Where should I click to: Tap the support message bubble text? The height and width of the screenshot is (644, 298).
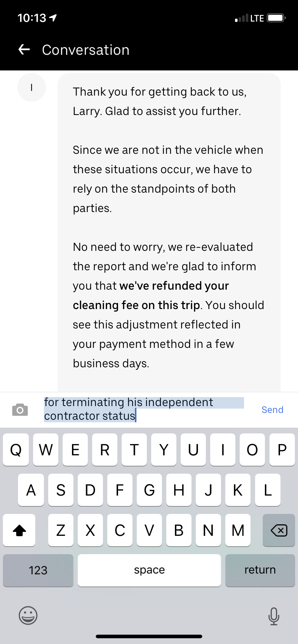pyautogui.click(x=168, y=228)
